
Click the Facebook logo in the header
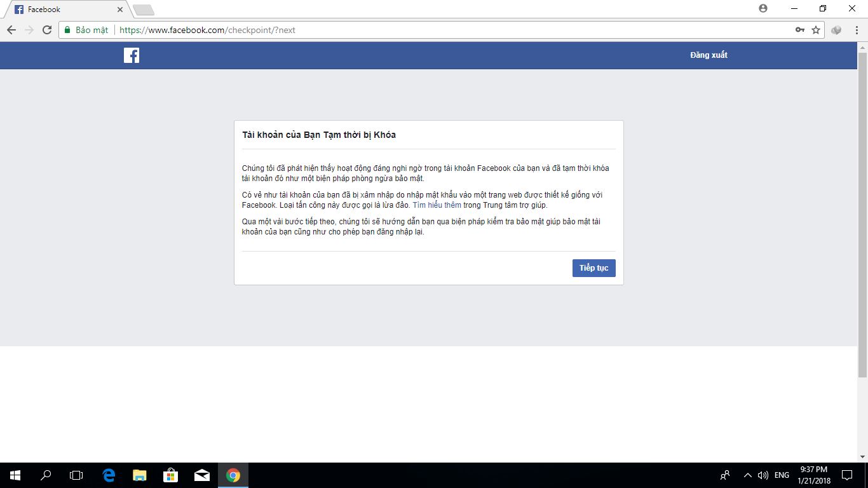click(x=132, y=55)
